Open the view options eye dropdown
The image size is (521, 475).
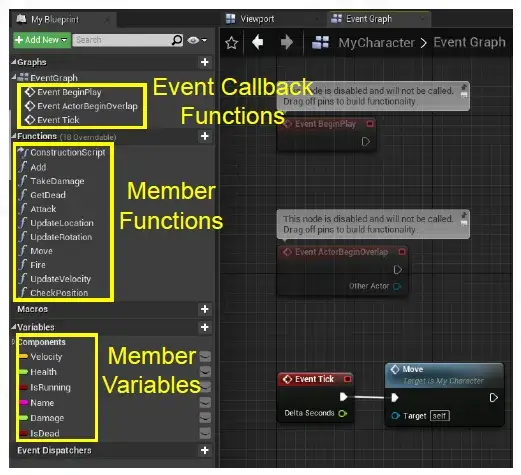(x=197, y=40)
